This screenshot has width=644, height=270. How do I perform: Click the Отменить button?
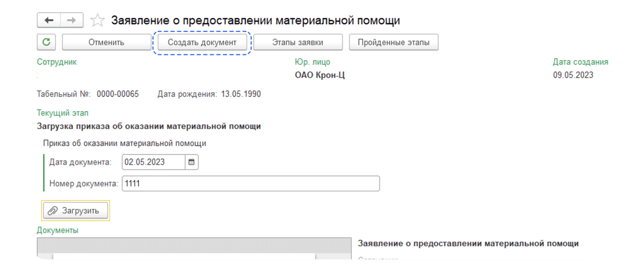(x=106, y=42)
